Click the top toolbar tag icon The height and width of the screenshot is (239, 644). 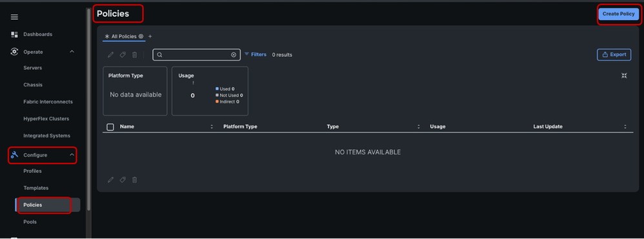pyautogui.click(x=123, y=55)
